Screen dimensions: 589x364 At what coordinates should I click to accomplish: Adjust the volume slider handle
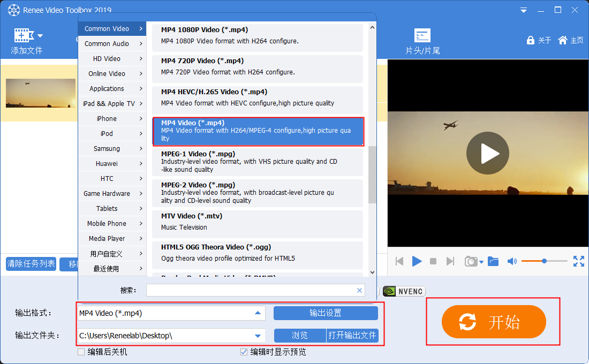(x=544, y=261)
